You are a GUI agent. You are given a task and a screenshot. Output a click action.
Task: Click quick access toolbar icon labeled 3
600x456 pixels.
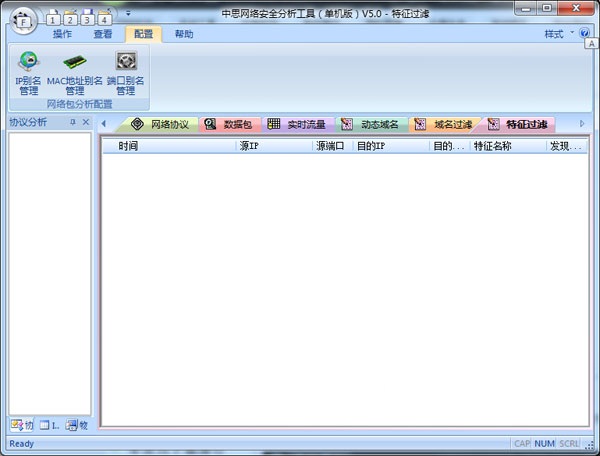[87, 18]
